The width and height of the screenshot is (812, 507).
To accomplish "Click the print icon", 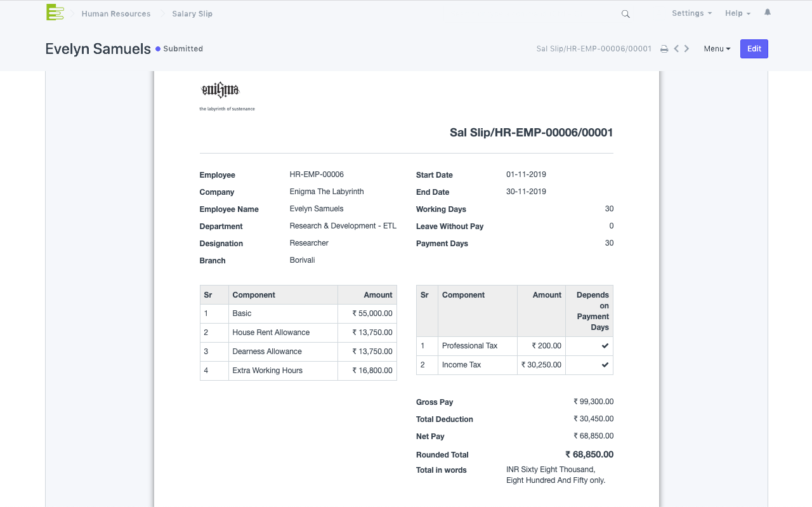I will tap(664, 49).
